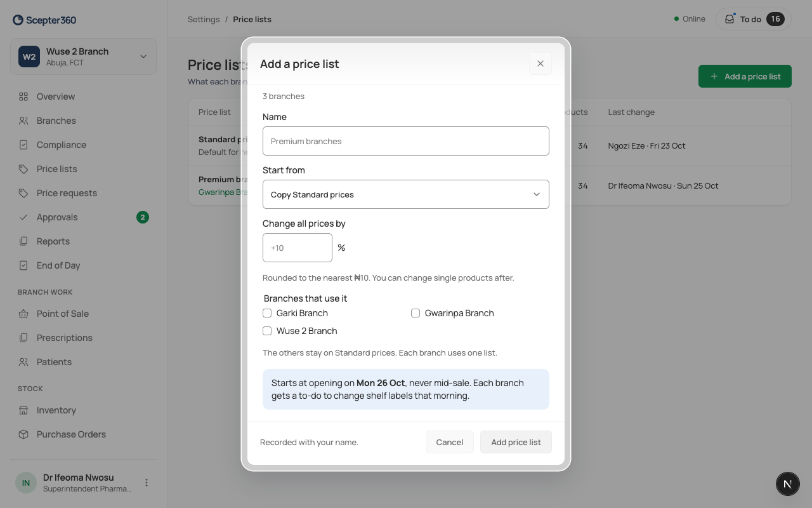The image size is (812, 508).
Task: Click the Price lists tag icon
Action: point(23,169)
